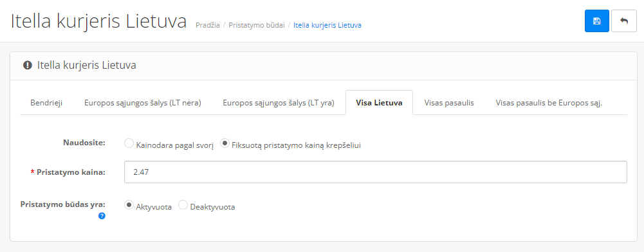Click the Pristatymo būdas yra label
This screenshot has width=644, height=252.
pyautogui.click(x=63, y=204)
